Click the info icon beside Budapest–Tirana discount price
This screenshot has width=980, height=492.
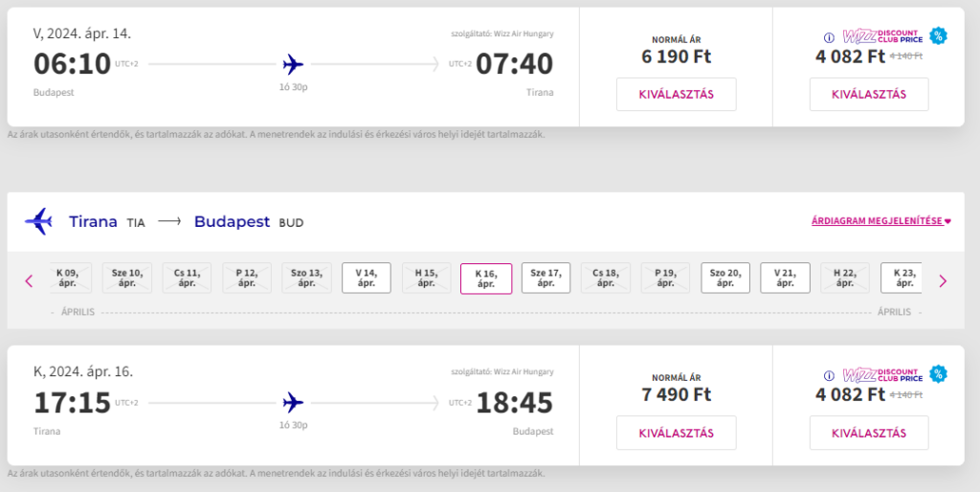[829, 37]
